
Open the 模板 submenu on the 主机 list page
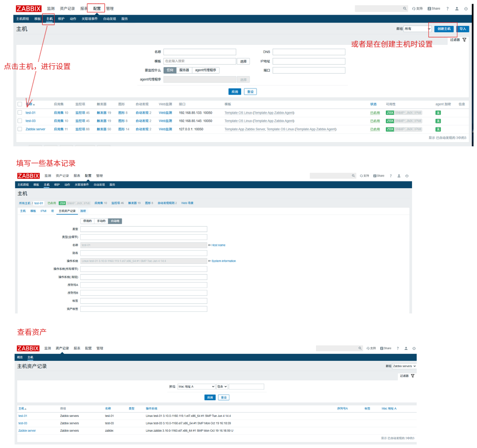click(x=38, y=19)
